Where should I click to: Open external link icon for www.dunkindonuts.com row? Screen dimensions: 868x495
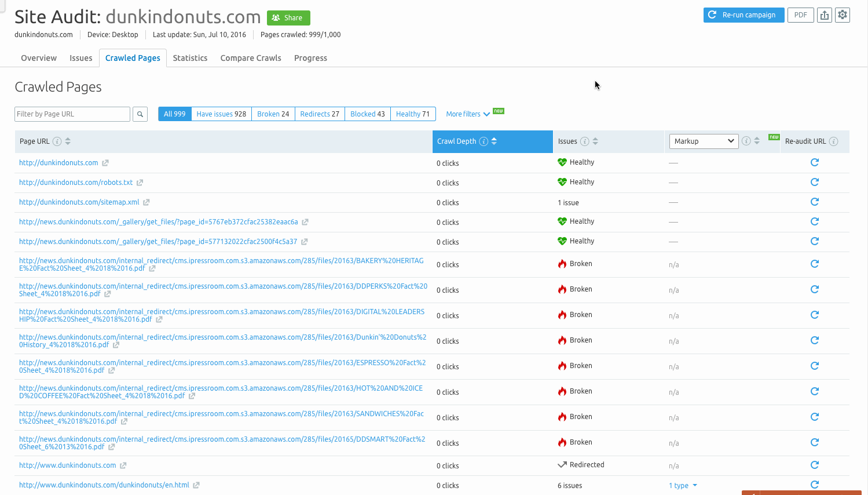(x=123, y=465)
